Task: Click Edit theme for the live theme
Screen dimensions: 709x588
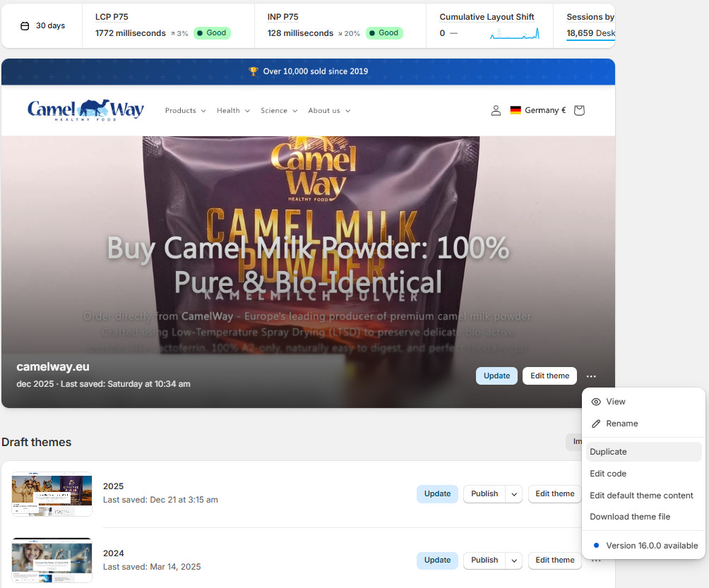Action: 549,376
